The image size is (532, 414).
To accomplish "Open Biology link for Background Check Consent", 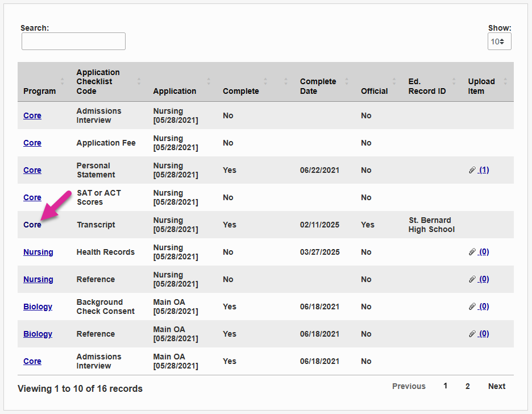I will click(x=38, y=307).
